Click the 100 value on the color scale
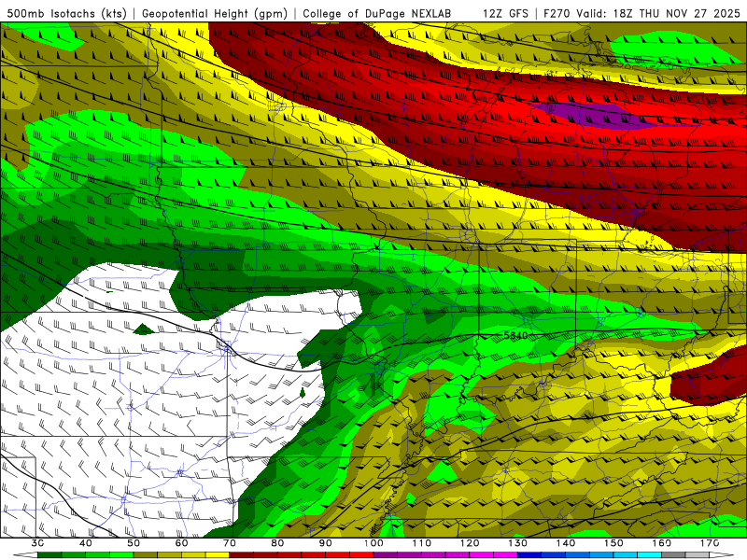 (374, 543)
